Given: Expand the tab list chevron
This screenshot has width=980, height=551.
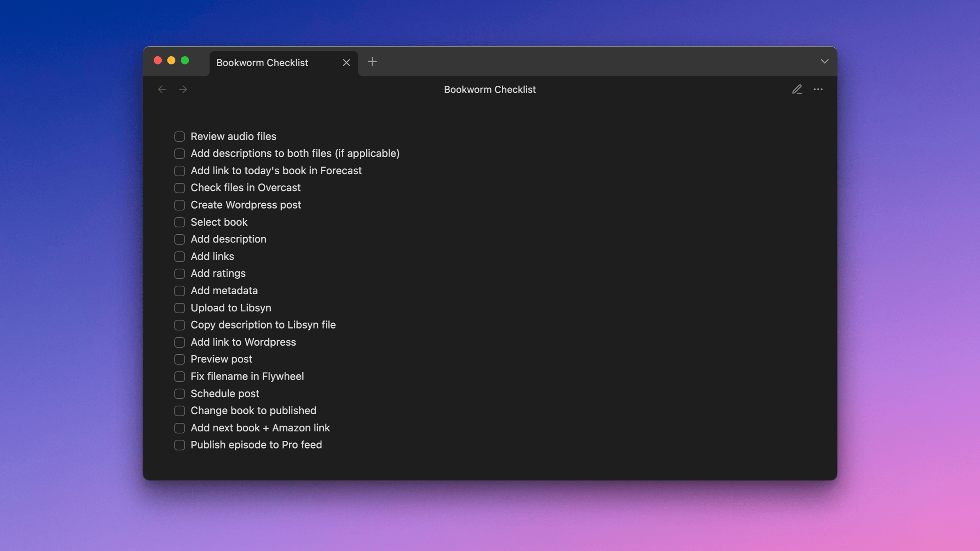Looking at the screenshot, I should (824, 62).
